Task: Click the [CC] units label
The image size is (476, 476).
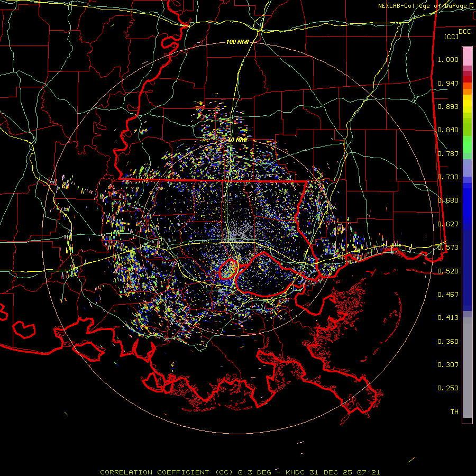Action: click(452, 36)
